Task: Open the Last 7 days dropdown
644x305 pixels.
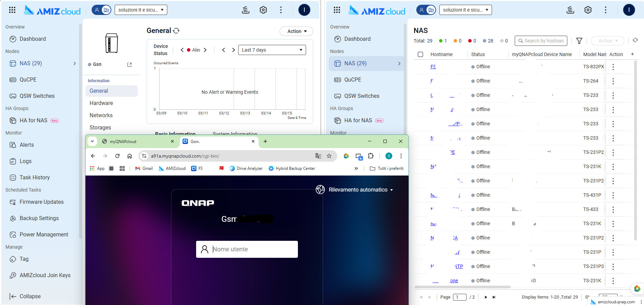Action: click(x=272, y=50)
